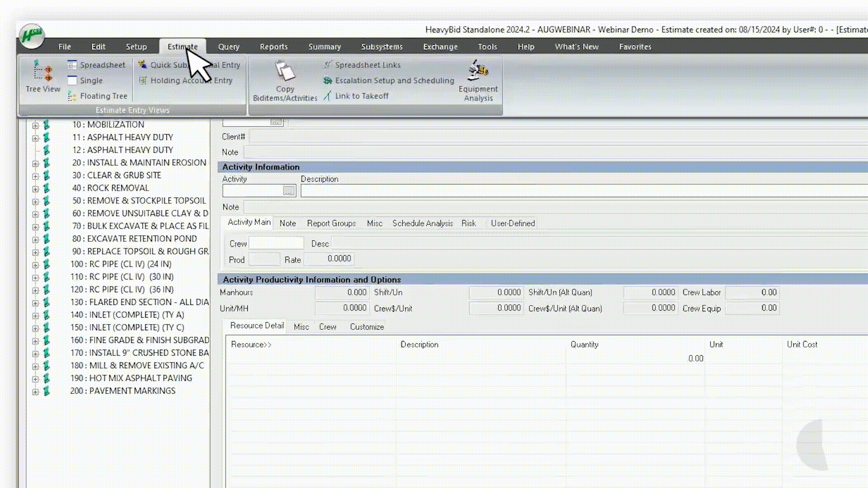
Task: Click the Crew input field
Action: click(x=276, y=244)
